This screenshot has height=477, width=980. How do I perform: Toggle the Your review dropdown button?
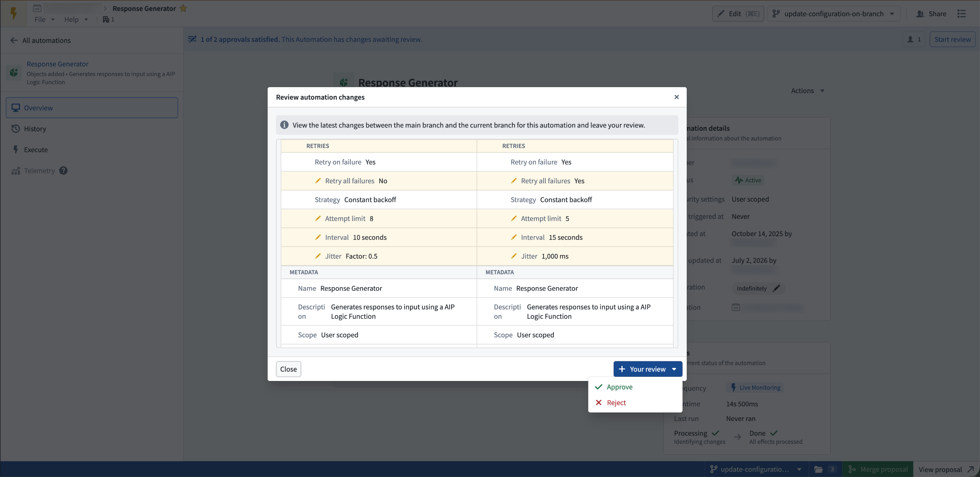(648, 369)
